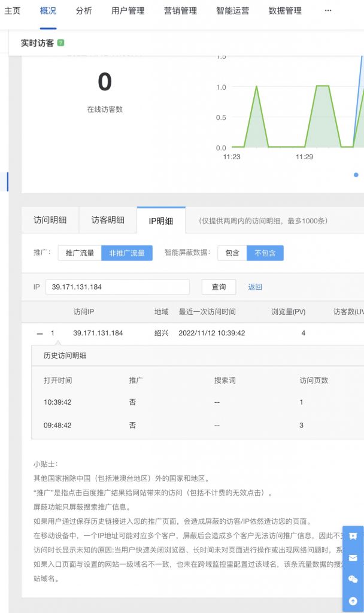Click the back-to-top arrow icon
Viewport: 364px width, 613px height.
pos(353,601)
